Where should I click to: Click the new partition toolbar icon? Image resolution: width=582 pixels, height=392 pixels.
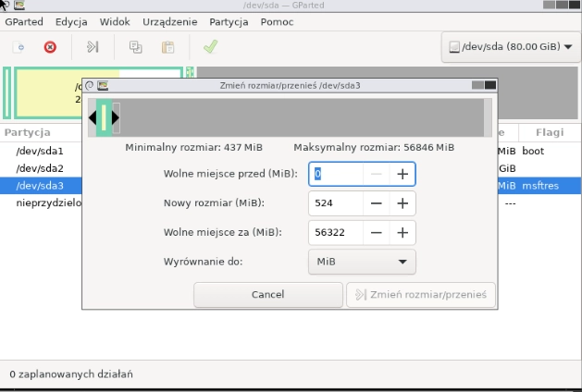(x=19, y=45)
